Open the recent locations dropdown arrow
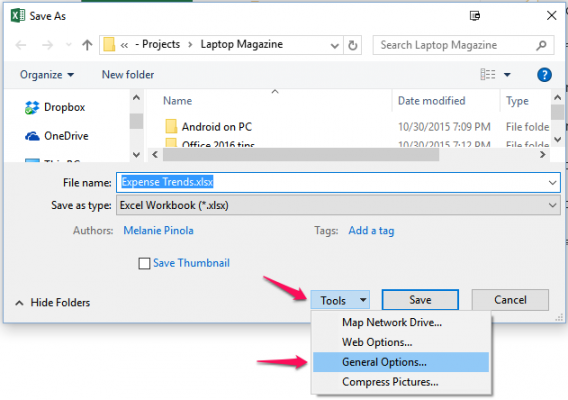 68,45
